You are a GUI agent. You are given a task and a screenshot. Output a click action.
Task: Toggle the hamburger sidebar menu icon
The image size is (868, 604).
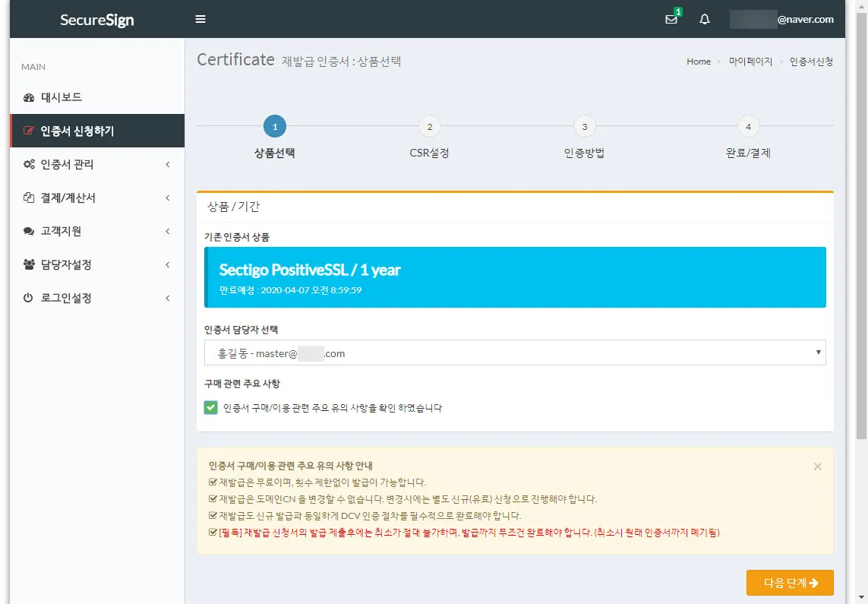pyautogui.click(x=200, y=19)
